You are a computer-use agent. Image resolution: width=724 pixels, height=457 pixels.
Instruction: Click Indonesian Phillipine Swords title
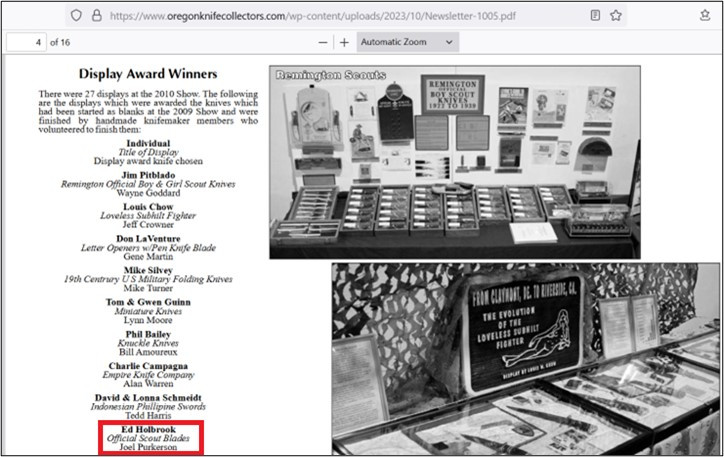[148, 407]
